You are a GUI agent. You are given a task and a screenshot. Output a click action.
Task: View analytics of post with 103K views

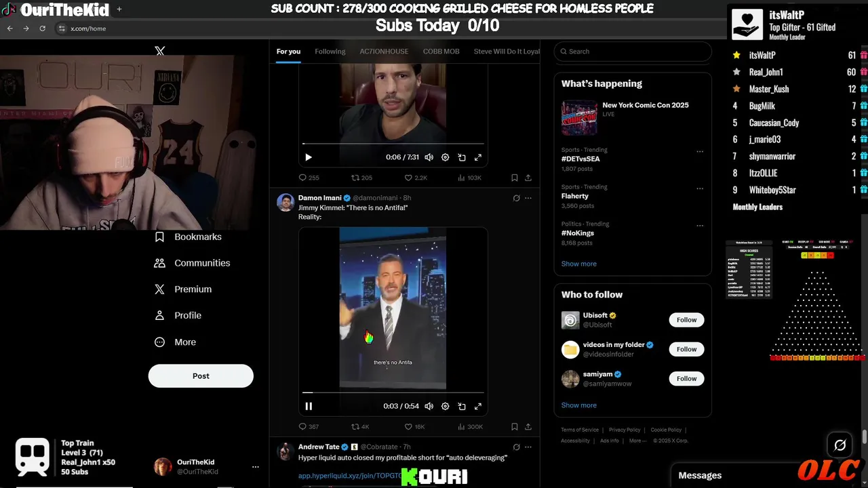[469, 178]
